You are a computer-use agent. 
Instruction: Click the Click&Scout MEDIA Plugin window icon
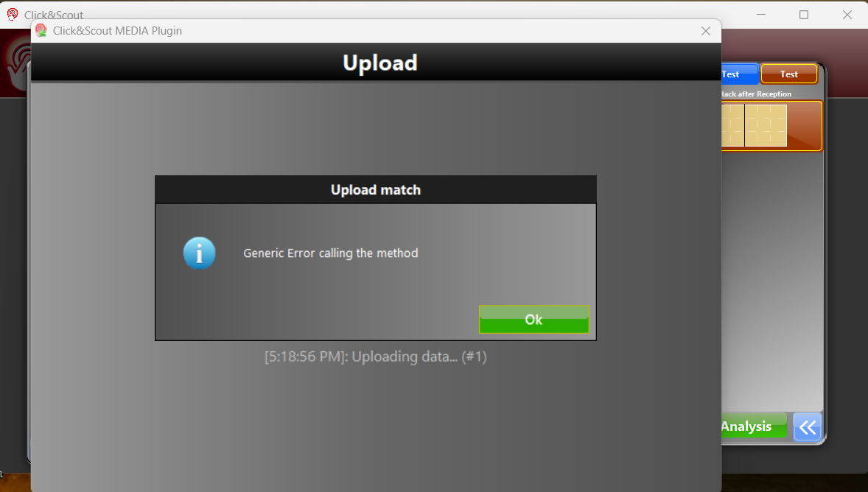click(41, 30)
